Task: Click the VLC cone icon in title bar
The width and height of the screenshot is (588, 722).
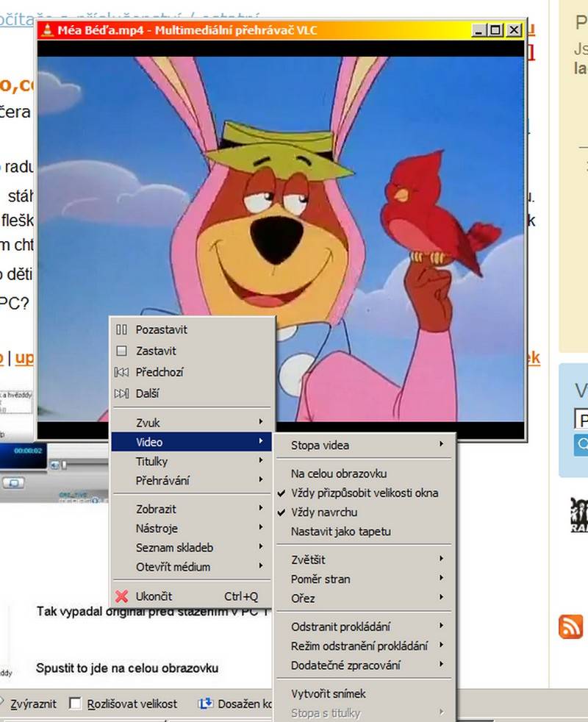Action: pyautogui.click(x=47, y=30)
